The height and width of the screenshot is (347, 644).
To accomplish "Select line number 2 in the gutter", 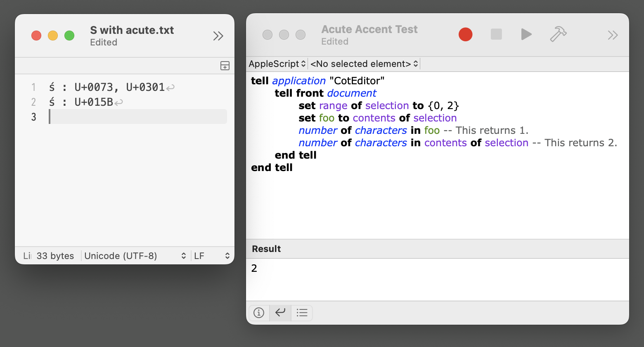I will pos(33,102).
